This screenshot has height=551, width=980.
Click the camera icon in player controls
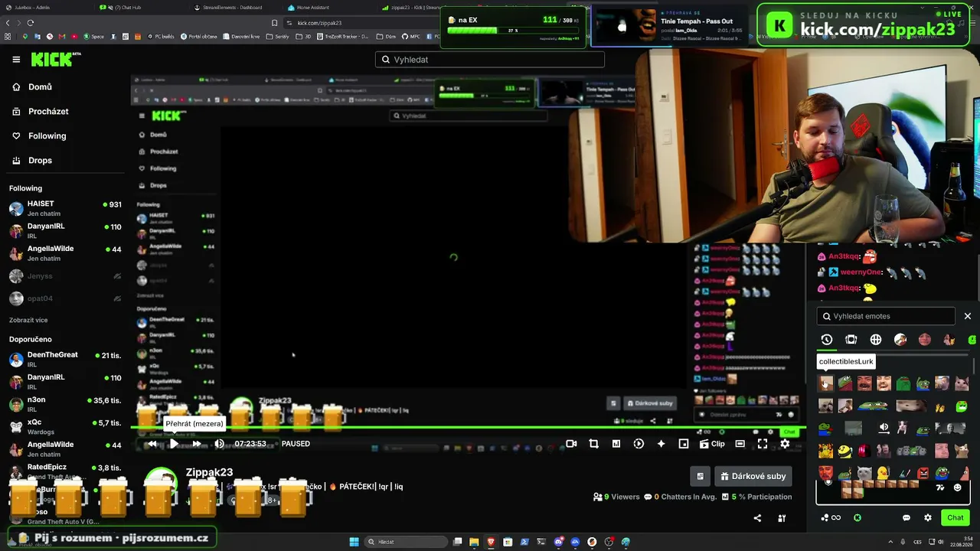point(571,444)
